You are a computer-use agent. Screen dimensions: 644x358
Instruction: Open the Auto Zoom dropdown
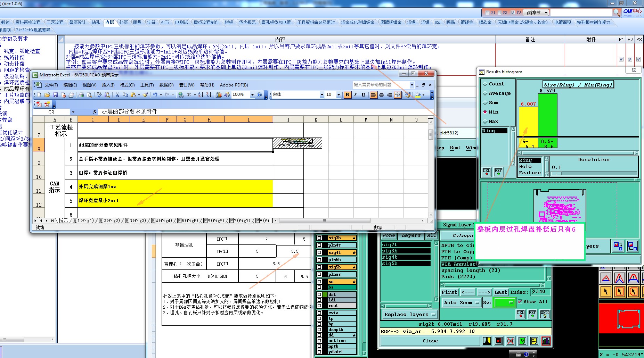pos(463,302)
